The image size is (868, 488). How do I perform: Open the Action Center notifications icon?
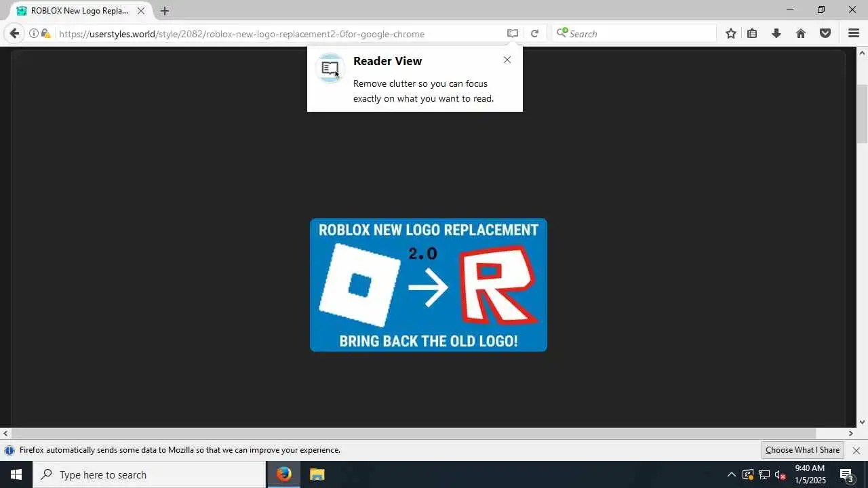coord(846,474)
